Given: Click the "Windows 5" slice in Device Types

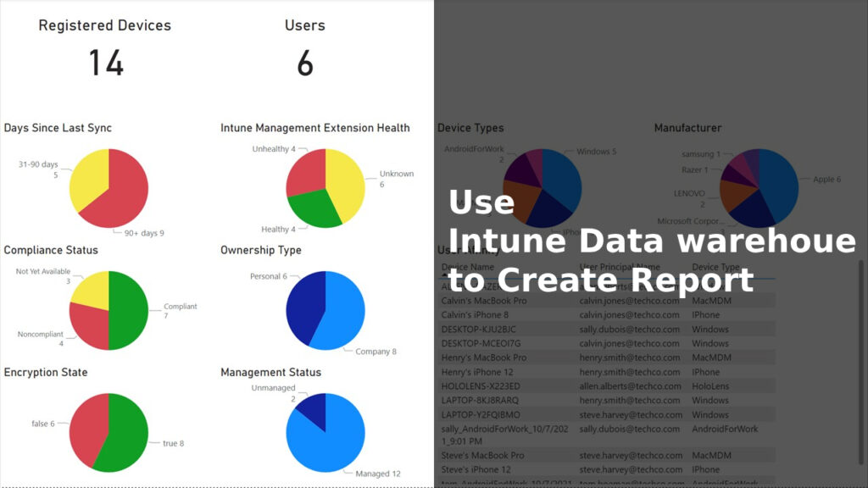Looking at the screenshot, I should (x=564, y=169).
